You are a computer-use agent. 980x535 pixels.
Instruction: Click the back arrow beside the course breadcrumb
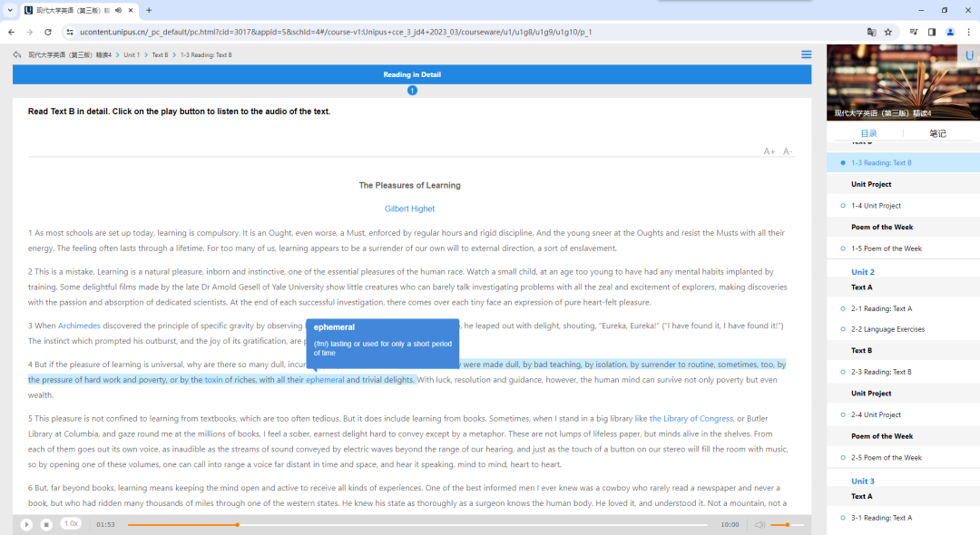pyautogui.click(x=17, y=54)
